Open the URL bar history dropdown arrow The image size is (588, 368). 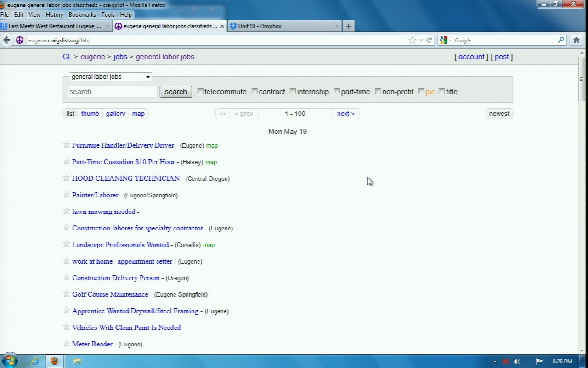tap(421, 40)
